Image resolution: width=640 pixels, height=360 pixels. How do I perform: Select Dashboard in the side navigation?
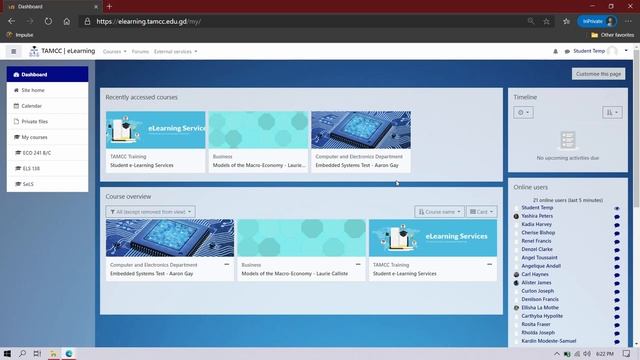tap(47, 74)
